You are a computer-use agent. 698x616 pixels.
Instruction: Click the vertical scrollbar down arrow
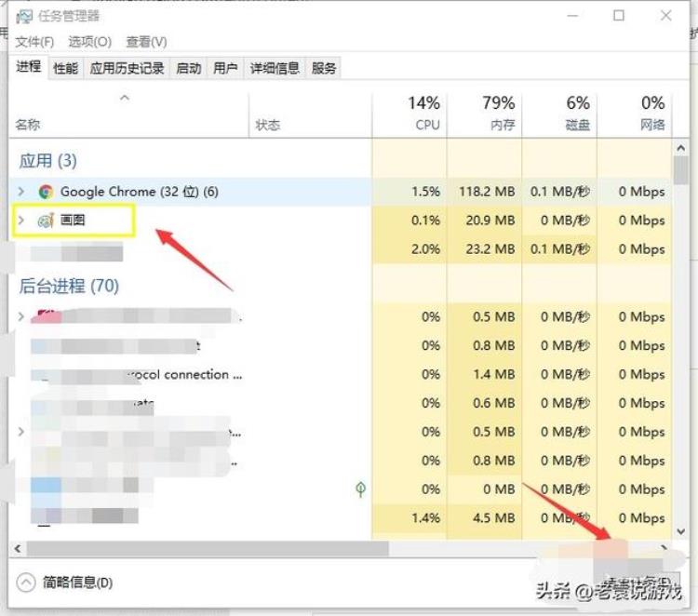[680, 531]
